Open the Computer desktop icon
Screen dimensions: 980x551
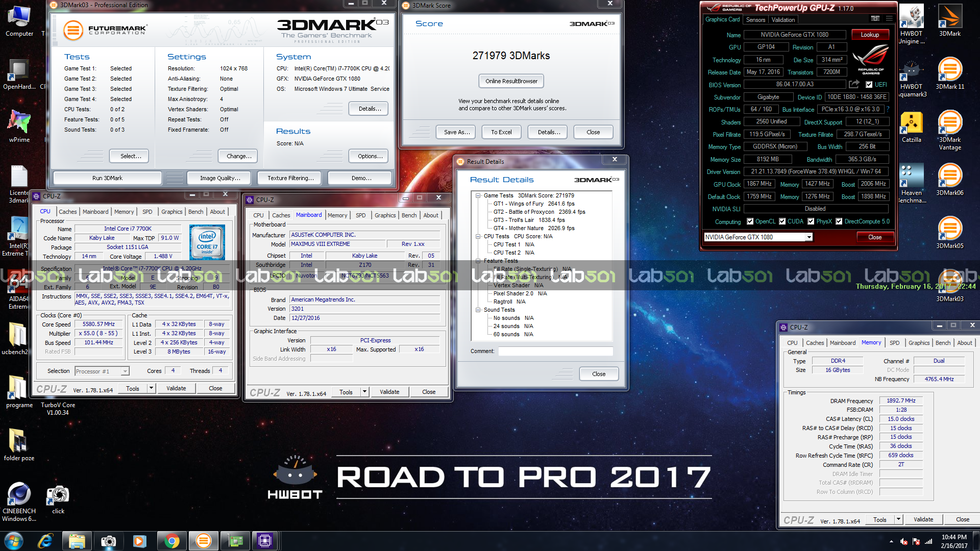19,21
